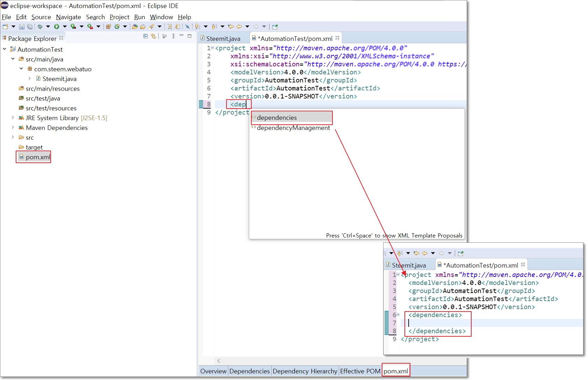Viewport: 588px width, 380px height.
Task: Switch to the Steemit.java editor tab
Action: pos(223,38)
